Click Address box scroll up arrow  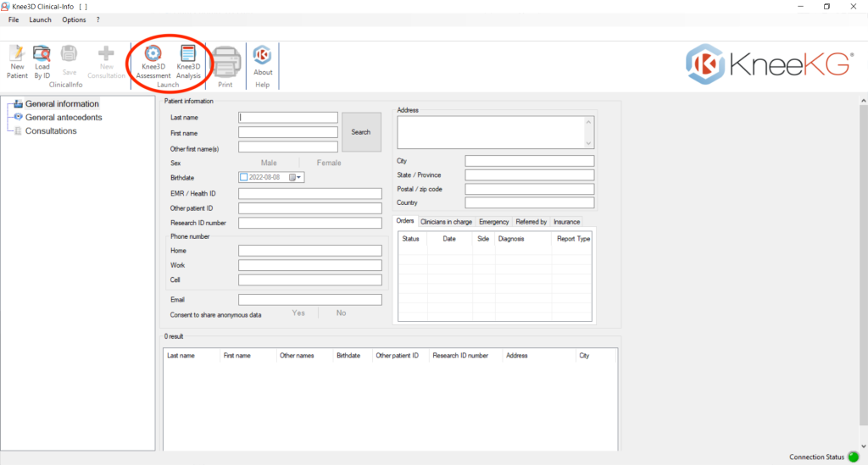(588, 122)
